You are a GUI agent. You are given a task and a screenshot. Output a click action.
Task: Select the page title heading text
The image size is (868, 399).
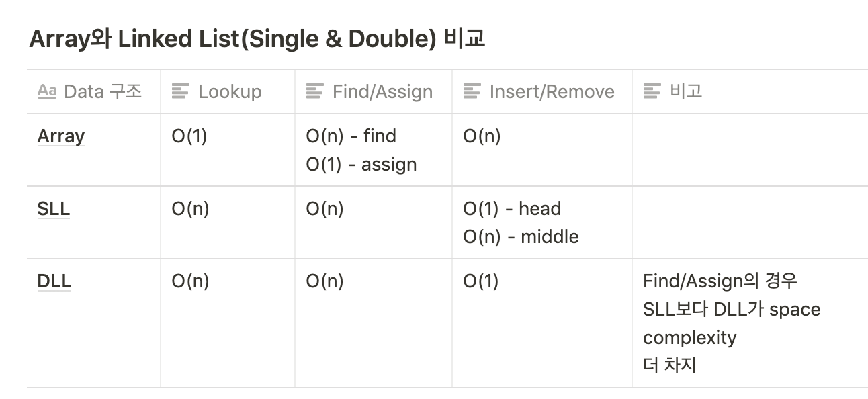coord(257,39)
